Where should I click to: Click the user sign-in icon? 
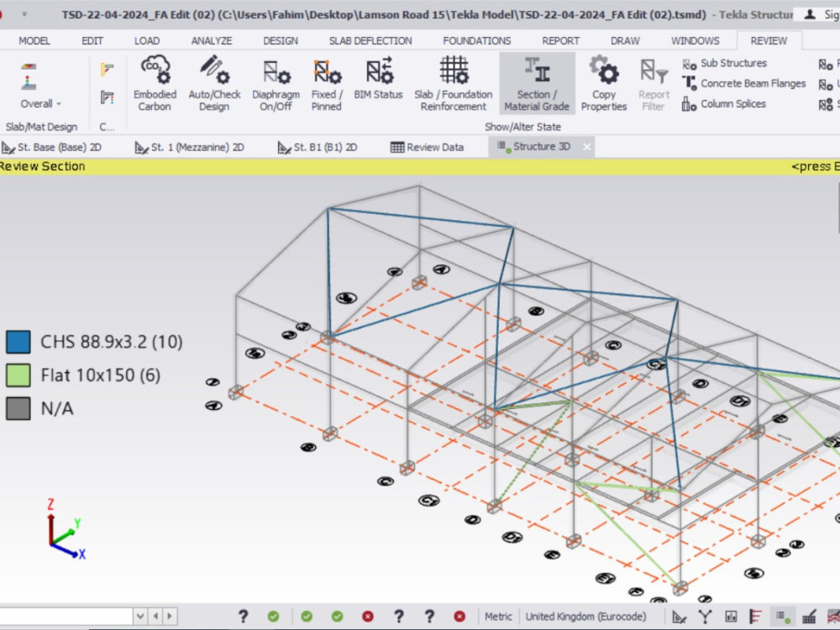click(810, 14)
